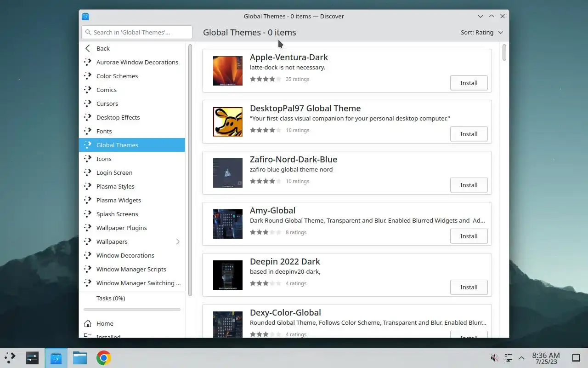This screenshot has width=588, height=368.
Task: Click the muted volume tray icon
Action: [x=495, y=358]
